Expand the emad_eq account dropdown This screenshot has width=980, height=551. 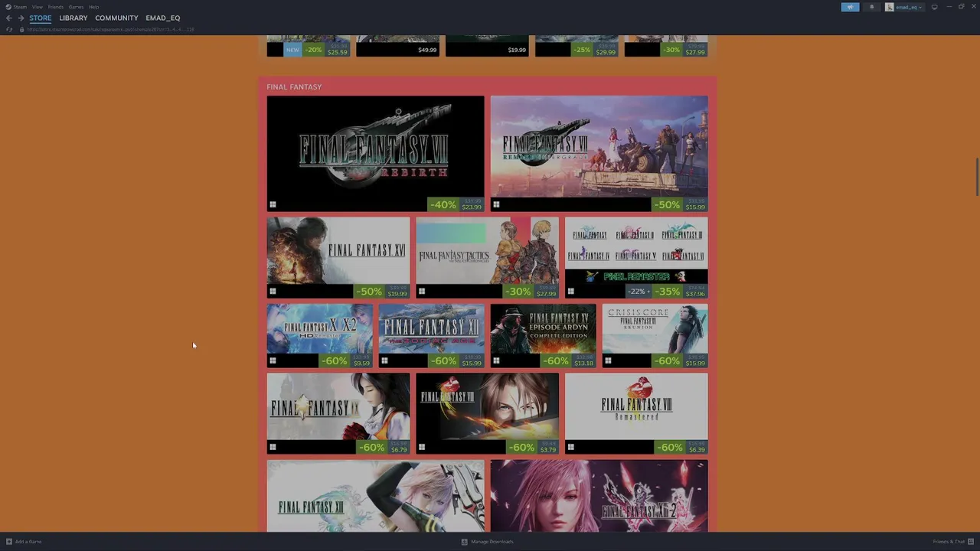click(x=909, y=7)
